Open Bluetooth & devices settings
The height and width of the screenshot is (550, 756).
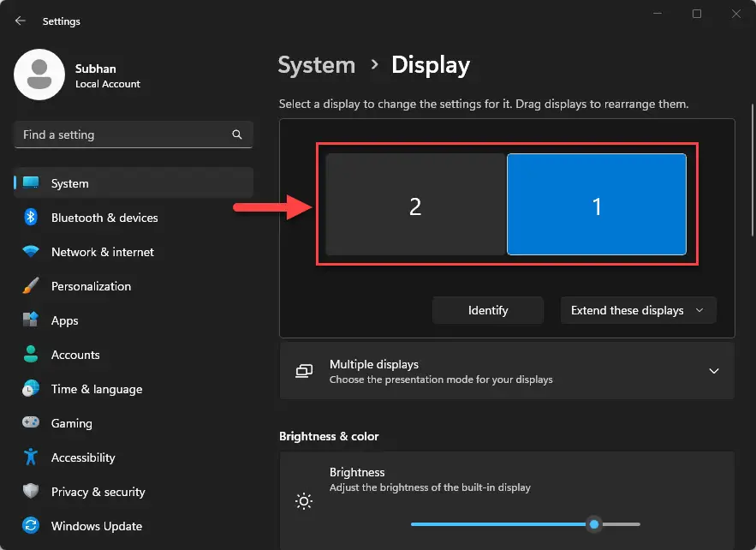coord(134,218)
